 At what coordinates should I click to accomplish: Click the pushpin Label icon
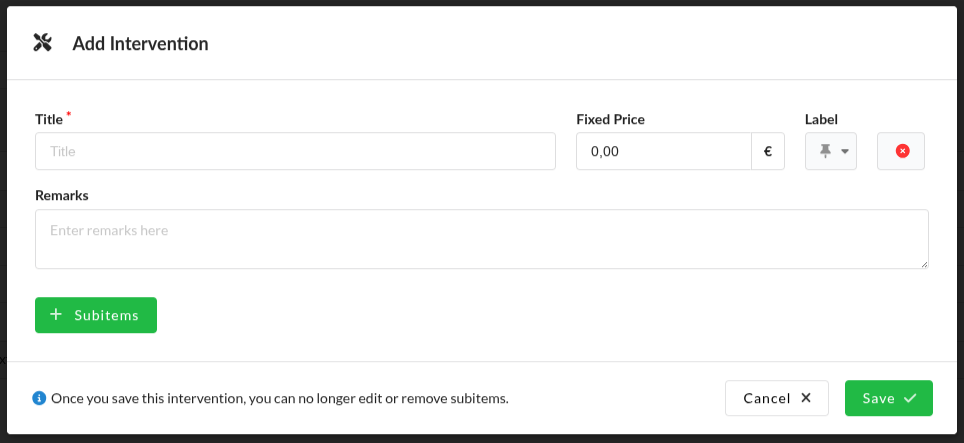826,151
